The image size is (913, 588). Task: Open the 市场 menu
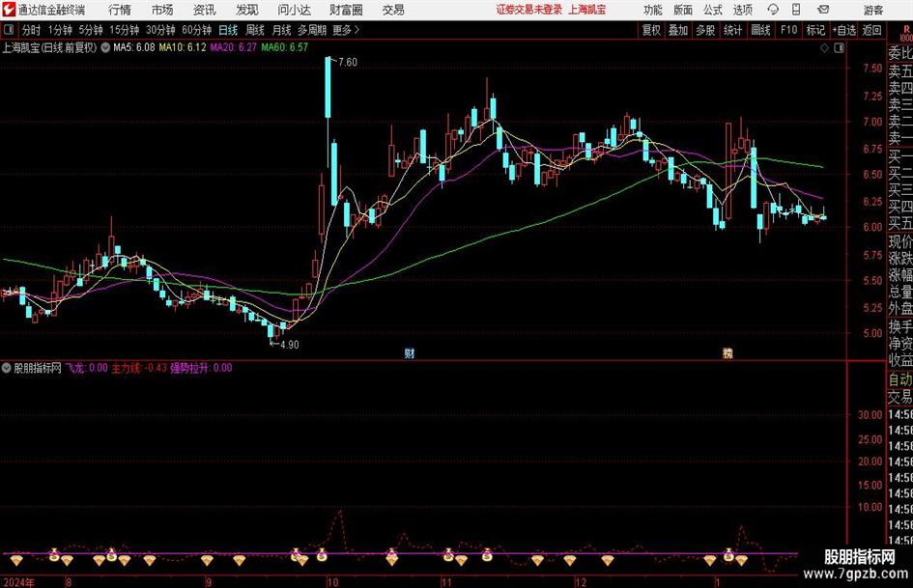pos(162,10)
